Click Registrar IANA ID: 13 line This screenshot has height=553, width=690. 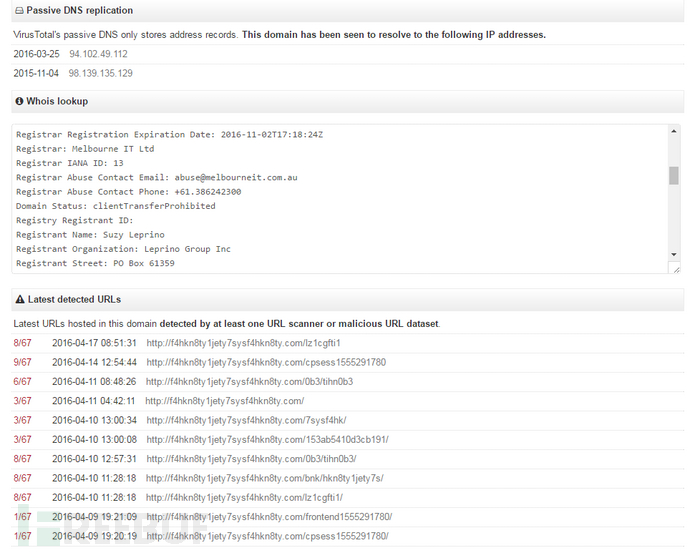(70, 163)
